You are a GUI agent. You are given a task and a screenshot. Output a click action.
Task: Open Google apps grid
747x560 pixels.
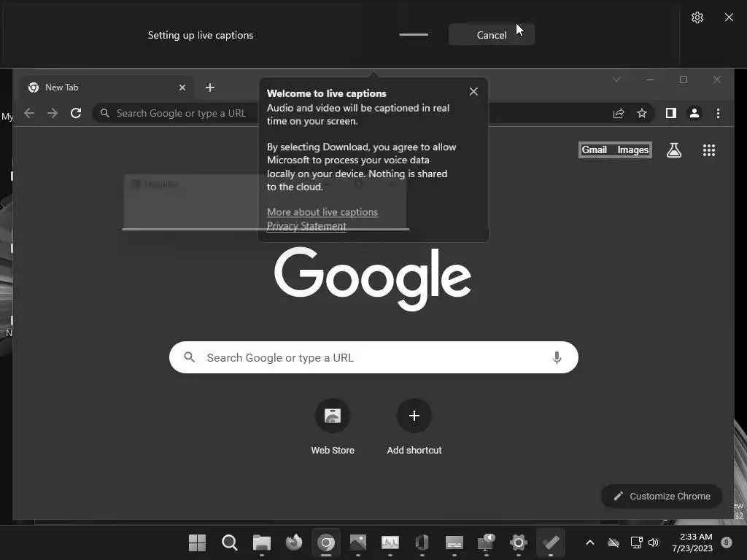pyautogui.click(x=709, y=150)
